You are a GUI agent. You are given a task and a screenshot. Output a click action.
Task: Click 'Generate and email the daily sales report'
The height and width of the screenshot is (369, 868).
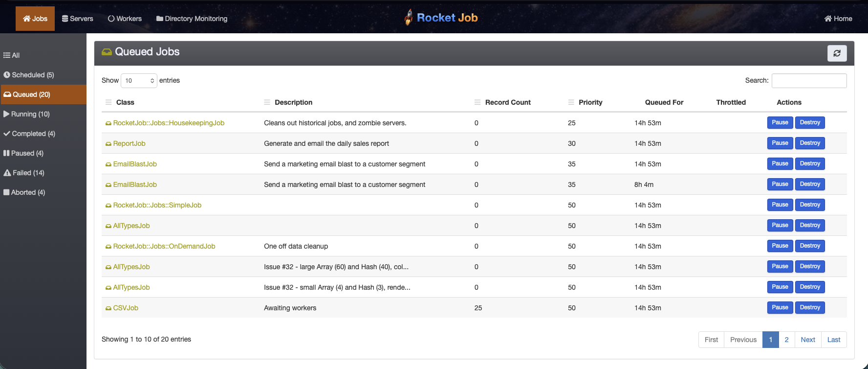326,143
